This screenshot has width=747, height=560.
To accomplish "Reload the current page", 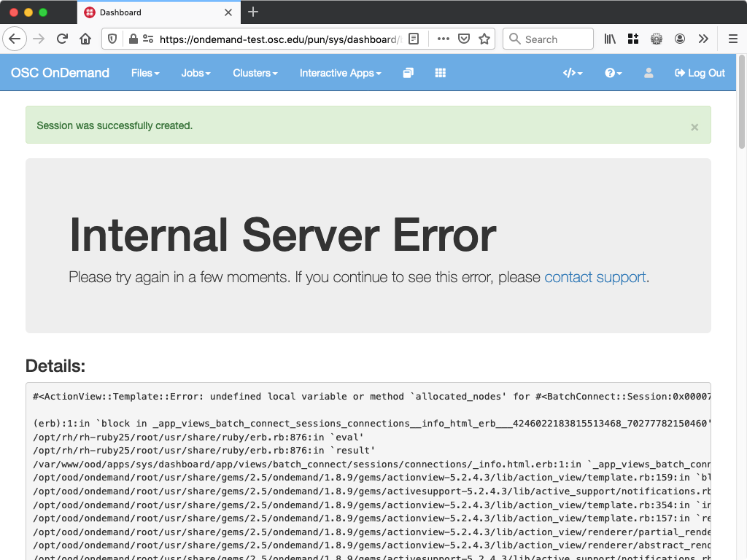I will [x=62, y=39].
